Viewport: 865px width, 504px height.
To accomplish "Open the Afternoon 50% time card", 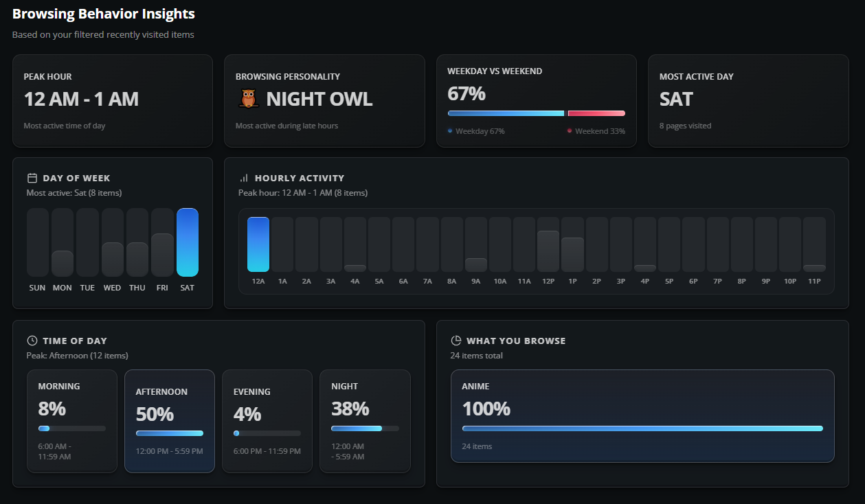I will 169,421.
